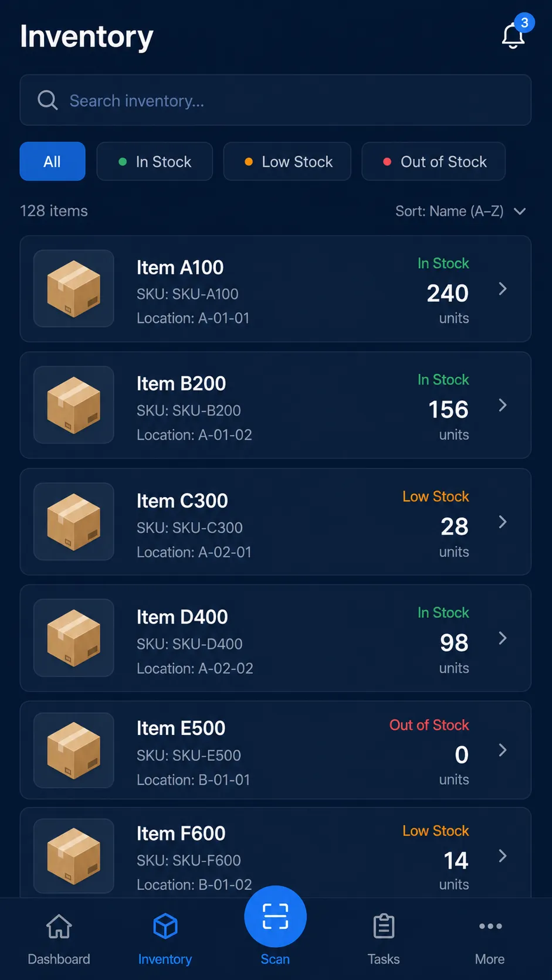Expand Item E500 details chevron
The height and width of the screenshot is (980, 552).
503,750
